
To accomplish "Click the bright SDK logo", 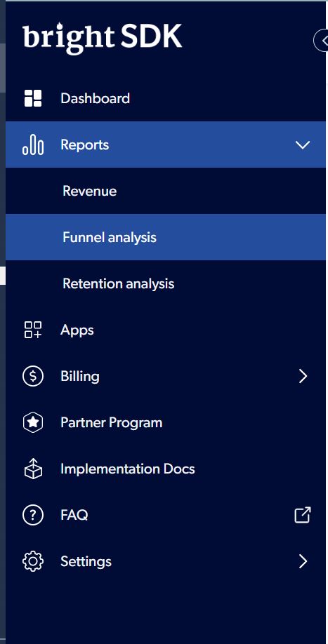I will [103, 37].
